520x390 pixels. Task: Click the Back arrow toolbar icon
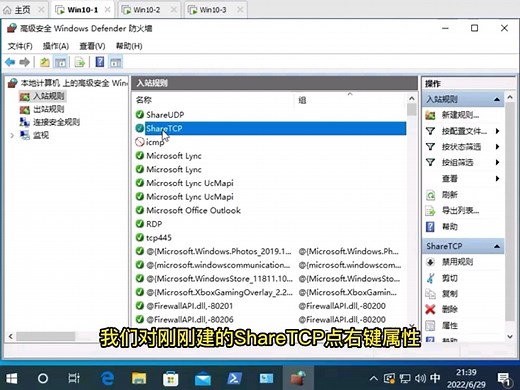point(10,62)
